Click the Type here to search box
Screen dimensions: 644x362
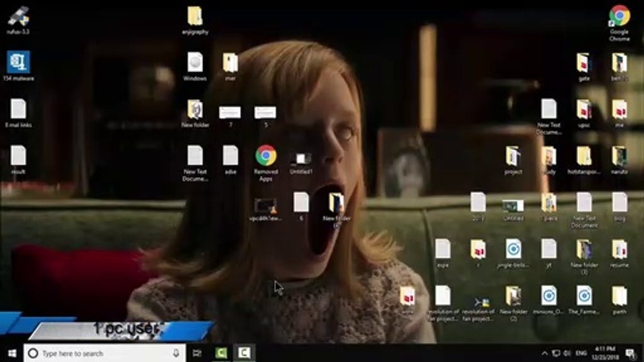104,353
